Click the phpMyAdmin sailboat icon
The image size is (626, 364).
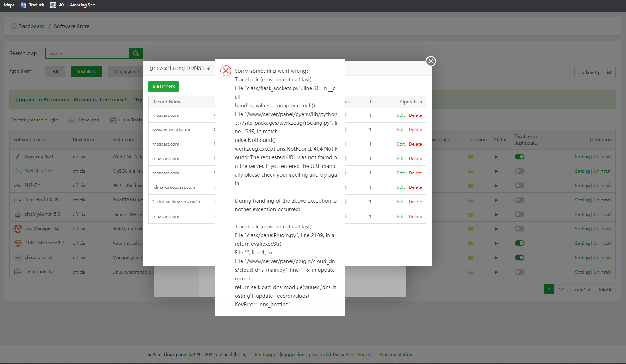click(x=18, y=214)
